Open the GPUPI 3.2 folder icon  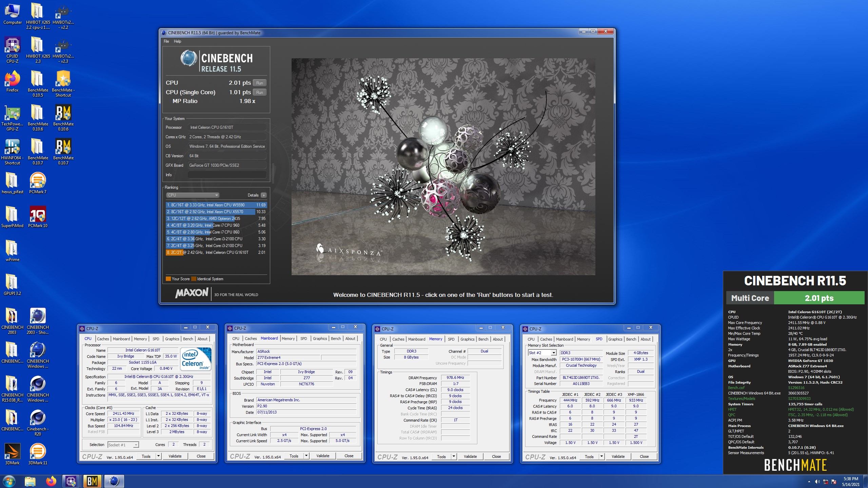pyautogui.click(x=12, y=285)
